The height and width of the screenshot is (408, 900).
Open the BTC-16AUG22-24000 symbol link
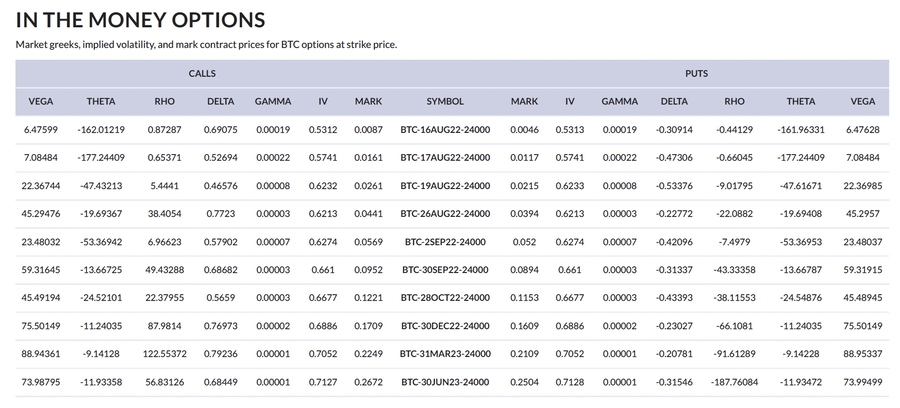pyautogui.click(x=445, y=129)
